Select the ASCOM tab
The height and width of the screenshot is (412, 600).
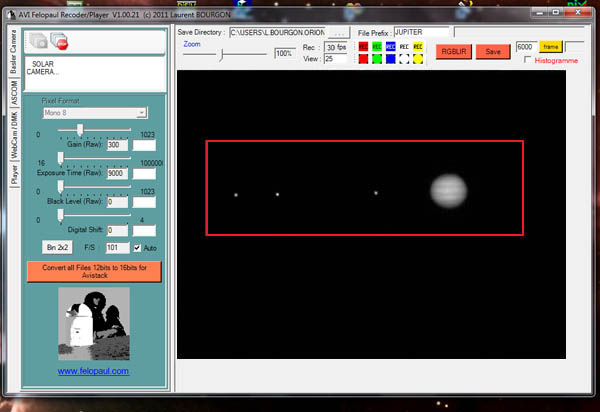[x=13, y=90]
